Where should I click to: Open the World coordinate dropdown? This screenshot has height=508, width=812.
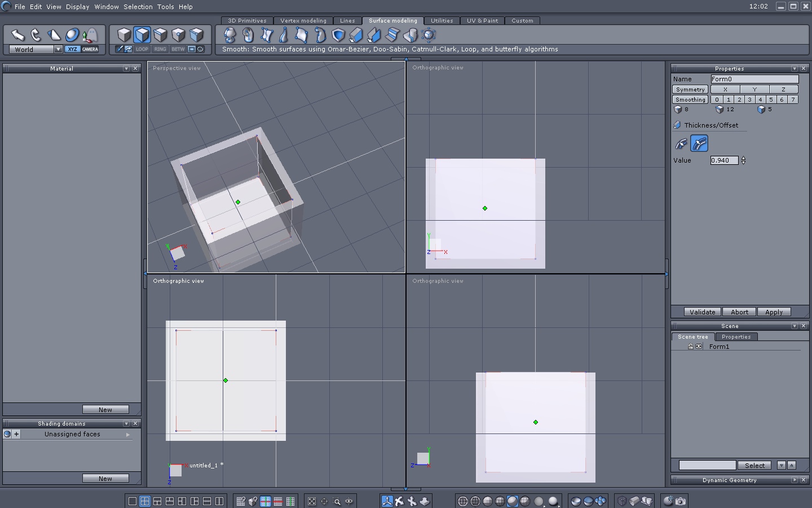click(x=58, y=49)
